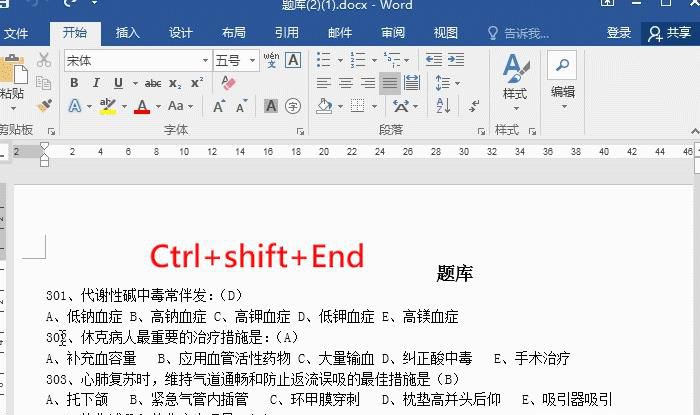Image resolution: width=700 pixels, height=415 pixels.
Task: Increase font size with the grow A icon
Action: coord(219,106)
